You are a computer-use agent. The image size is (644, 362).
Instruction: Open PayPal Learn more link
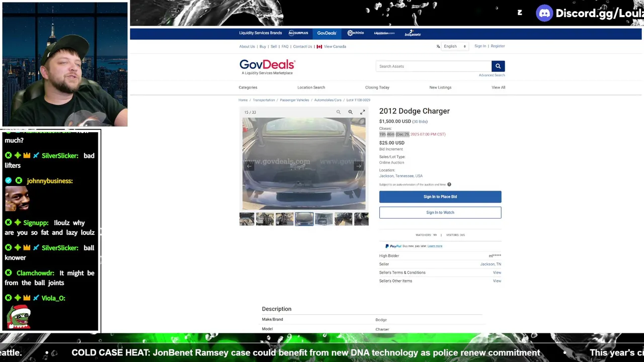[x=435, y=246]
